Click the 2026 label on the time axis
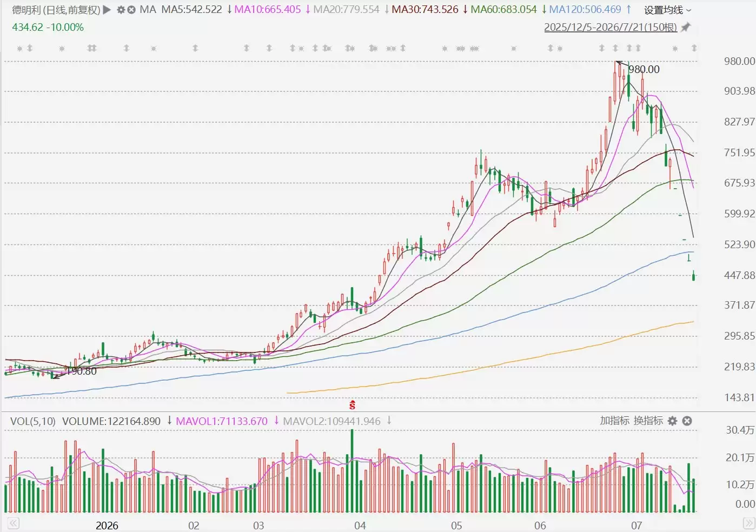The width and height of the screenshot is (756, 532). tap(107, 526)
